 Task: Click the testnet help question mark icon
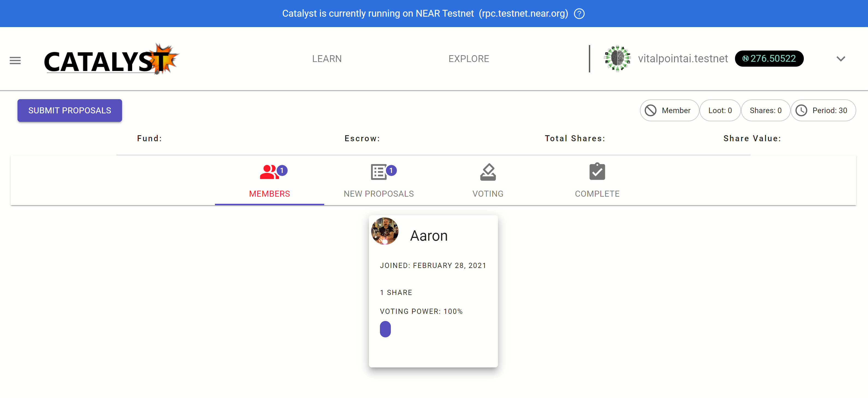pos(579,14)
